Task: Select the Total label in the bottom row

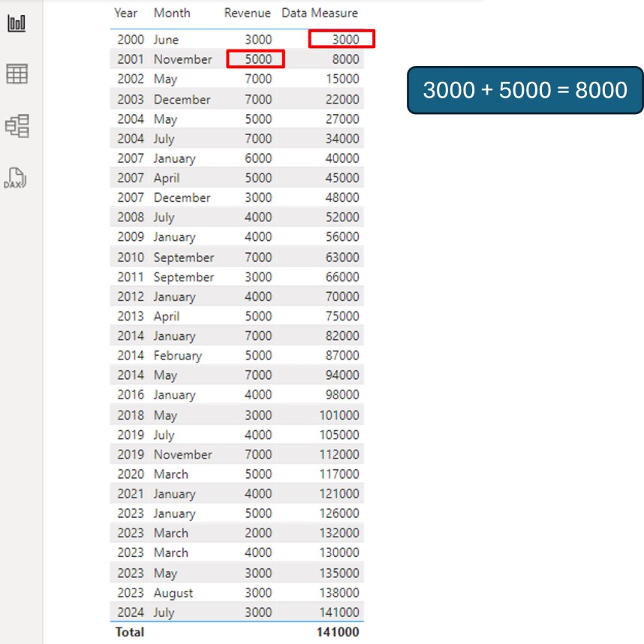Action: click(x=129, y=632)
